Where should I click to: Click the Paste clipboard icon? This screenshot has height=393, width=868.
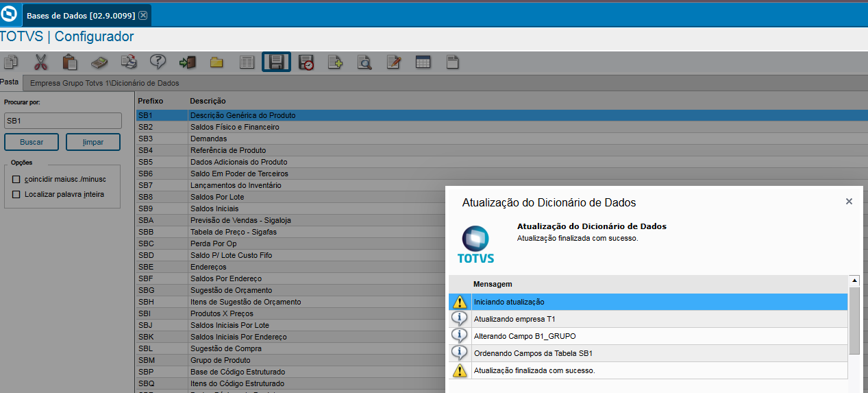70,62
